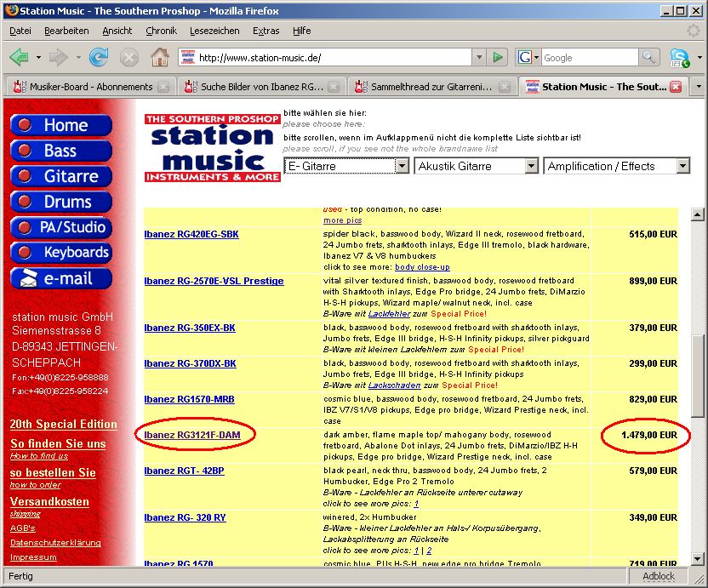Go back with the green Back arrow
This screenshot has width=708, height=588.
pyautogui.click(x=19, y=57)
